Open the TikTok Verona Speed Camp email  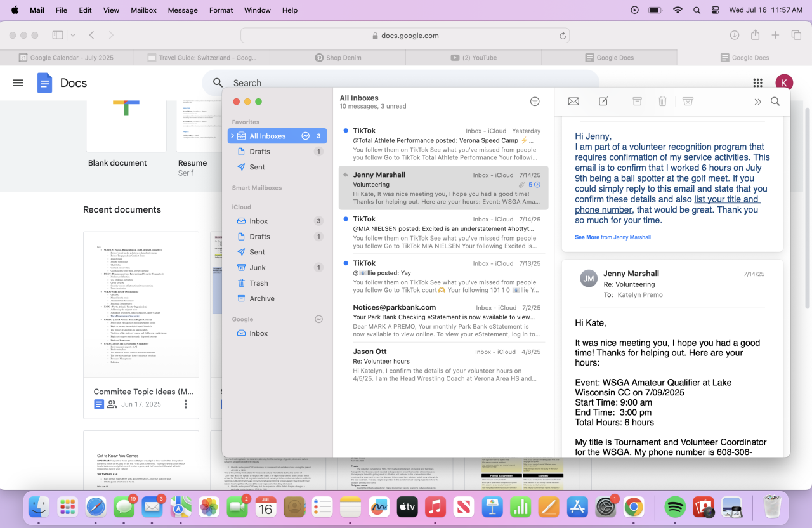coord(443,144)
